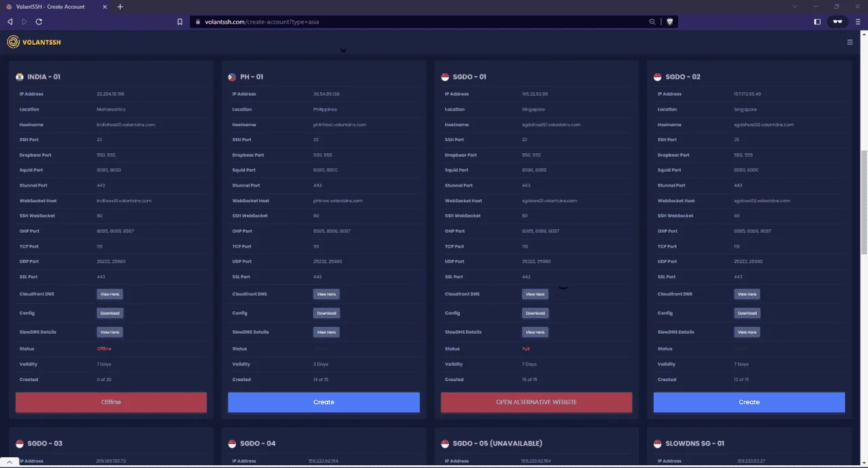Click the SLOWDNS SG - 01 heading
The image size is (868, 468).
pos(695,444)
